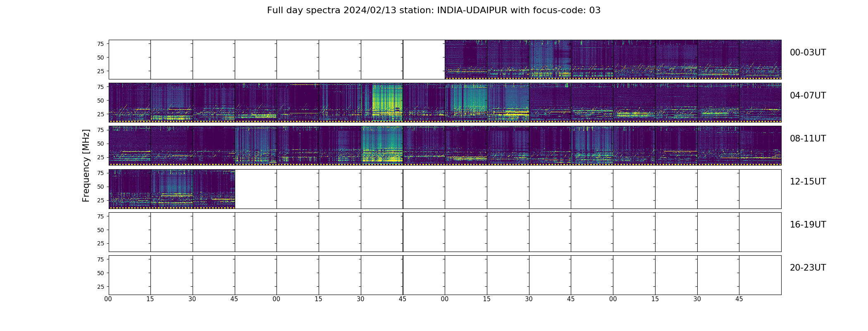Viewport: 868px width, 331px height.
Task: Click the 50 tick label of the 16-19UT row
Action: point(100,230)
